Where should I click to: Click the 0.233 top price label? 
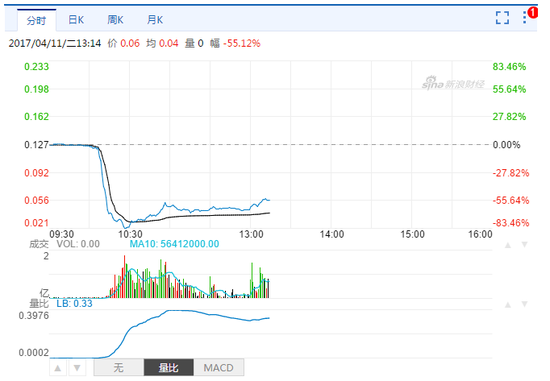pyautogui.click(x=36, y=67)
